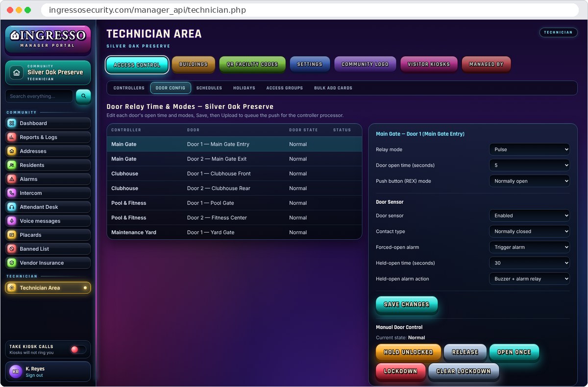Switch to the Controllers sub-tab

129,88
